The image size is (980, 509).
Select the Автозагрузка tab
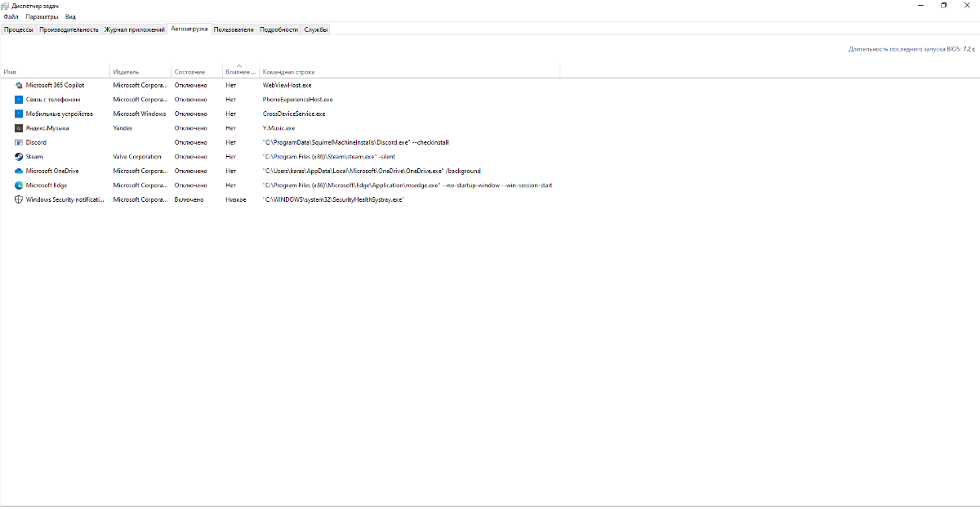click(x=189, y=29)
